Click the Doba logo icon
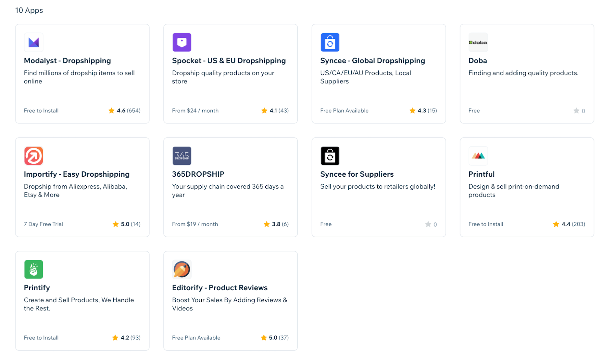This screenshot has width=615, height=364. click(478, 42)
